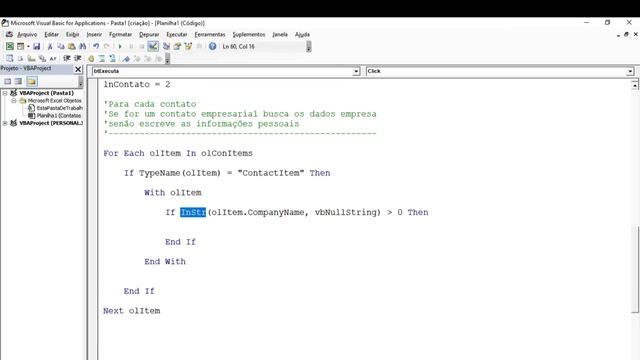The height and width of the screenshot is (360, 640).
Task: Click List Constants icon in Edit toolbar
Action: (x=20, y=59)
